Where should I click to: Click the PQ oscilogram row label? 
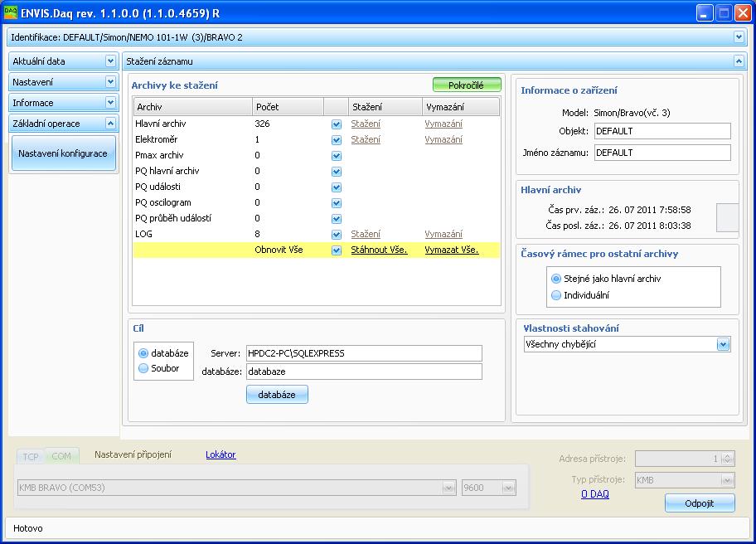[x=163, y=202]
